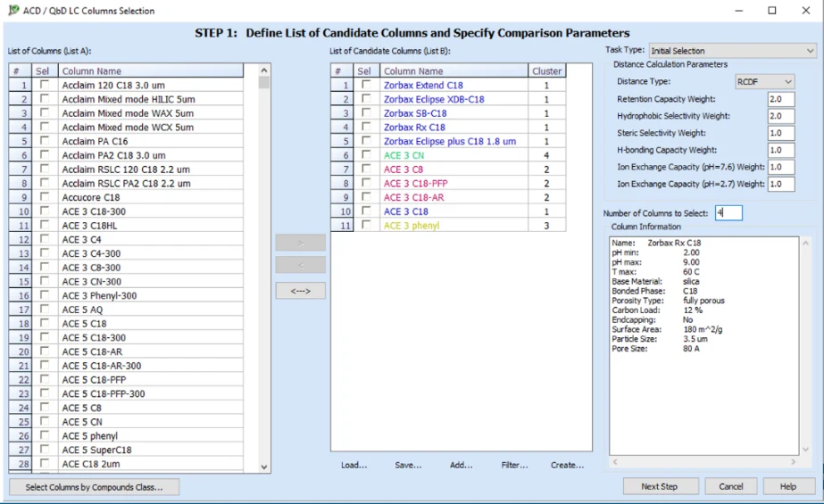The height and width of the screenshot is (504, 824).
Task: Select the ACE 3 C18-300 row
Action: [x=126, y=211]
